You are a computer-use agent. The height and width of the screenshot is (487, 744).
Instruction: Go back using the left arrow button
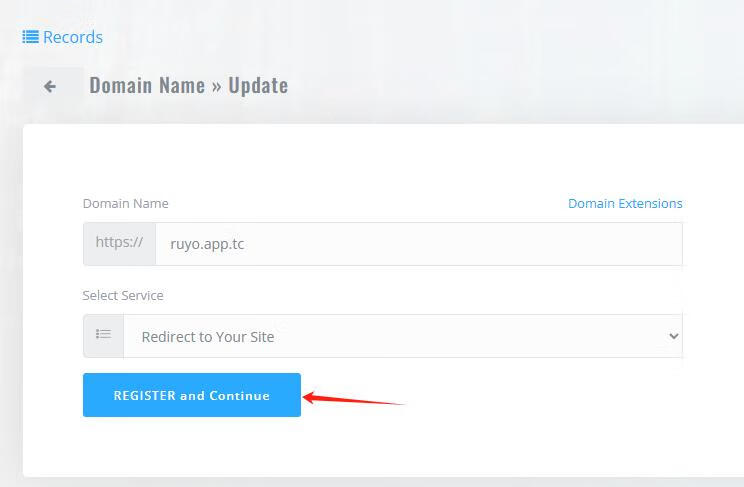[x=50, y=87]
